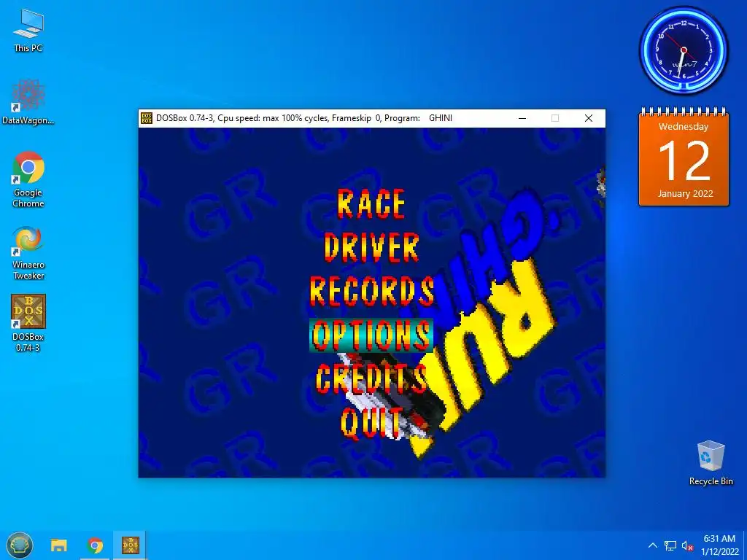The width and height of the screenshot is (747, 560).
Task: Minimize the DOSBox window
Action: (522, 118)
